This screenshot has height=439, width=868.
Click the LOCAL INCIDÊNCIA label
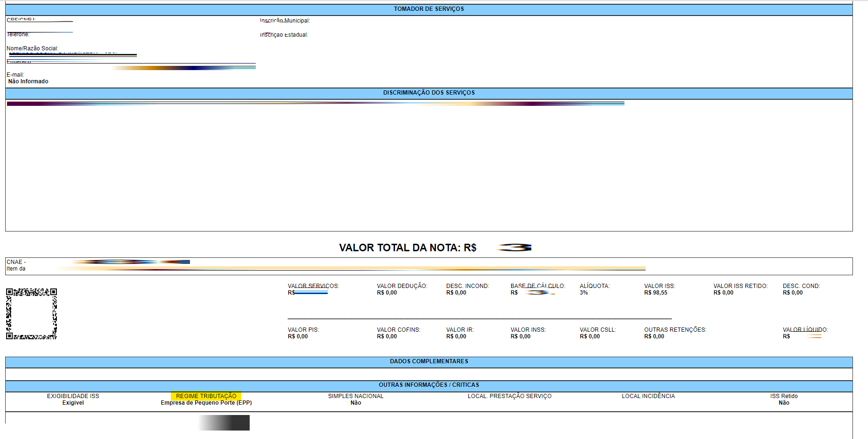648,396
